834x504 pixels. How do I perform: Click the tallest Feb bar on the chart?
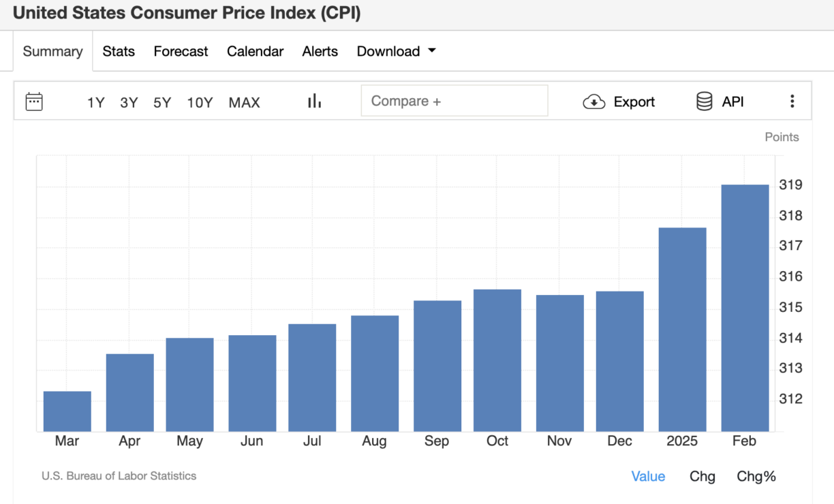click(744, 306)
